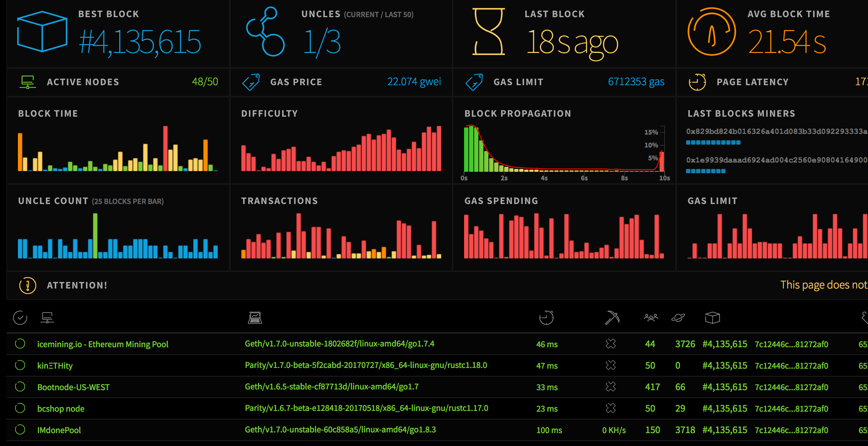Image resolution: width=868 pixels, height=446 pixels.
Task: Pin the IMdonePool node row circle
Action: (x=20, y=430)
